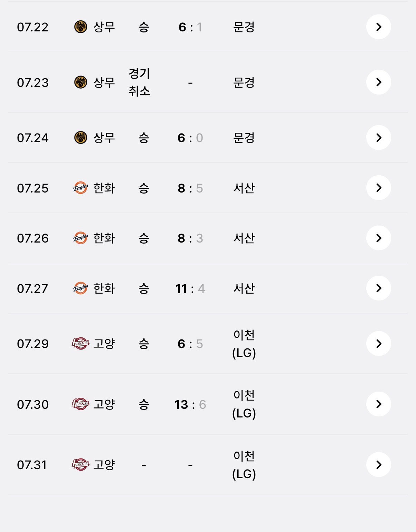Tap Eagles logo on 07.27 row
The image size is (416, 532).
81,288
